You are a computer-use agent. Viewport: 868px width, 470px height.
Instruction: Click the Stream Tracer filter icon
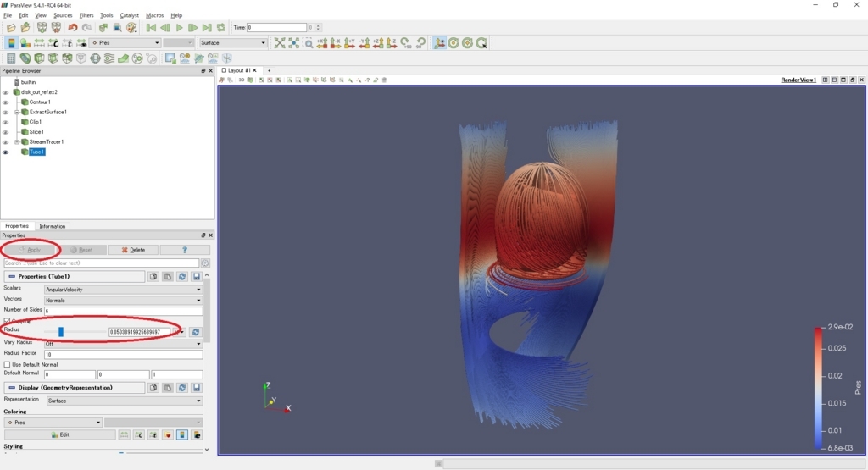109,58
